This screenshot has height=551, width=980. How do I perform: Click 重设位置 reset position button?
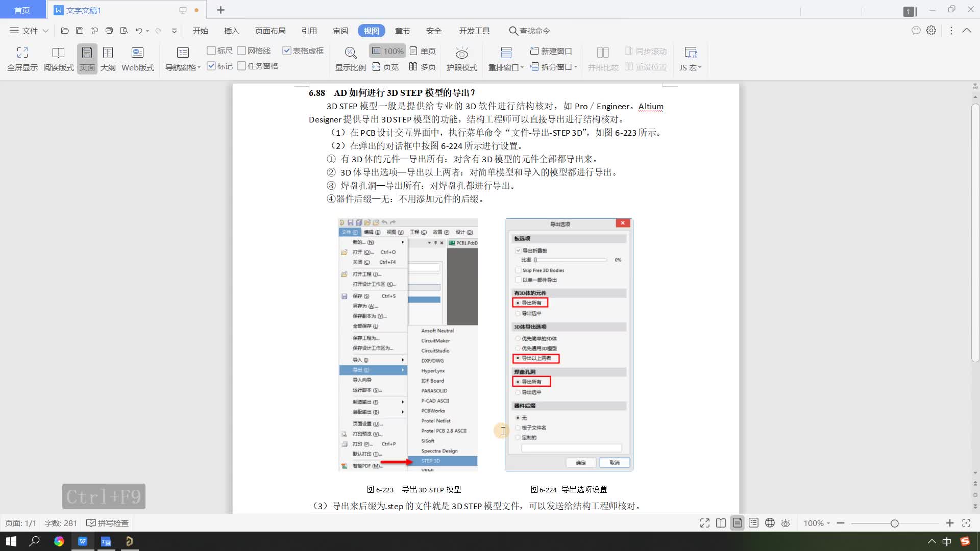tap(645, 67)
